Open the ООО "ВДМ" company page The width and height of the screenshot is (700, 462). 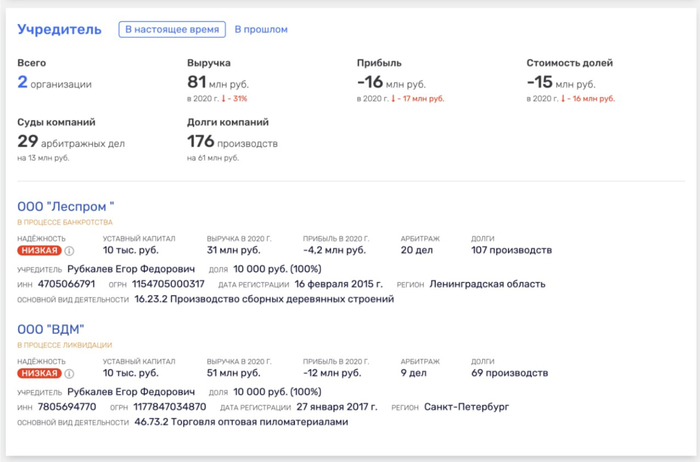pos(51,329)
